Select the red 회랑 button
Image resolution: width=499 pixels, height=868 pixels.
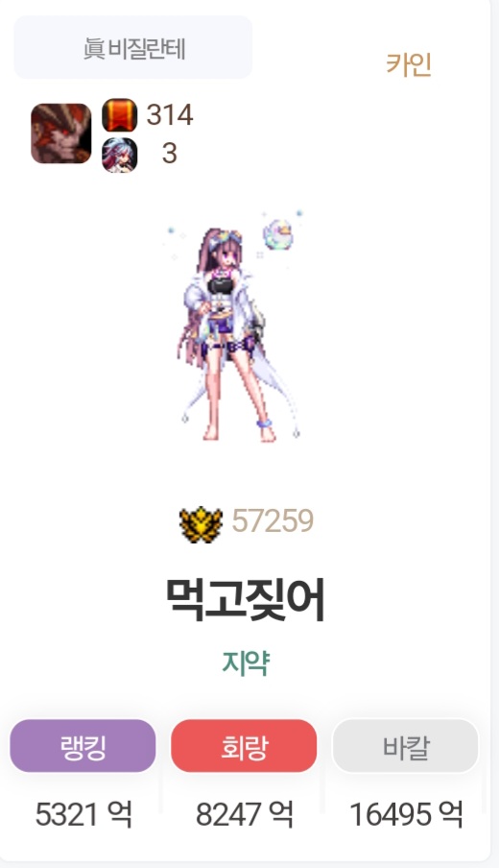tap(244, 746)
